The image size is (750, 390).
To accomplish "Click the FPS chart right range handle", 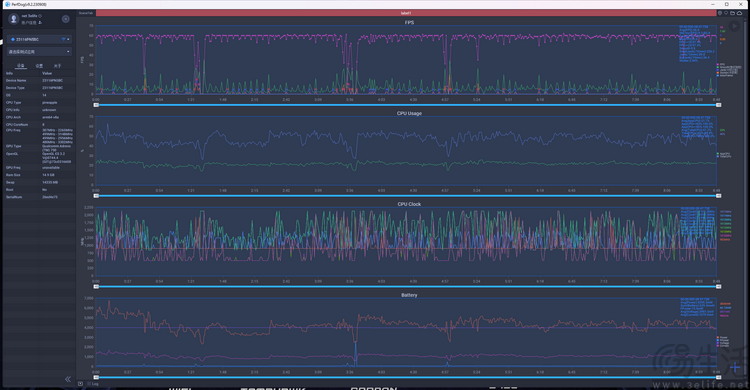I will pyautogui.click(x=718, y=105).
